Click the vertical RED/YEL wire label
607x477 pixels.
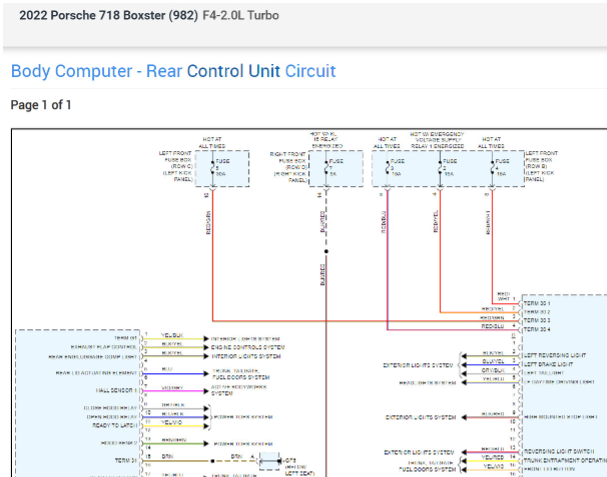[436, 221]
